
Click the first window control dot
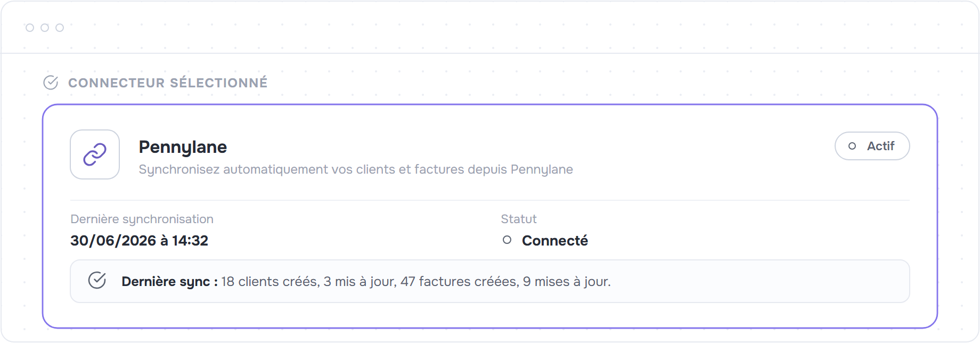30,28
